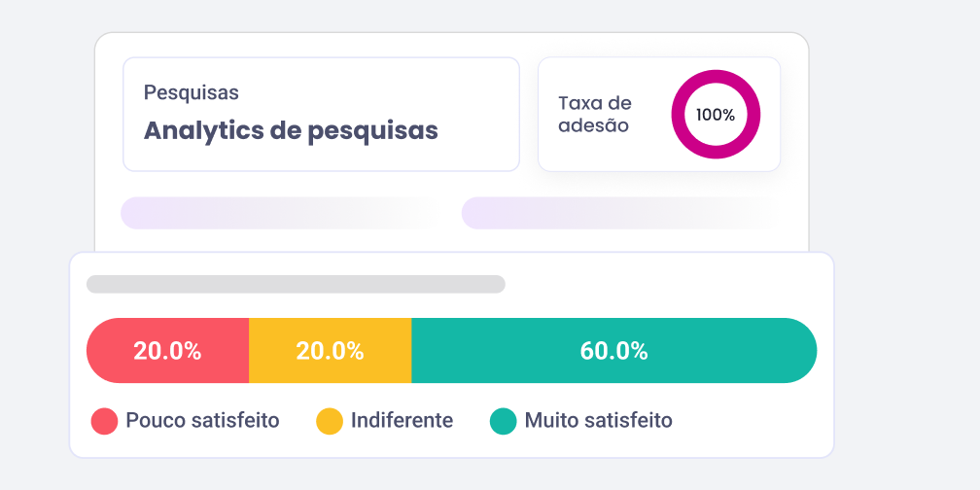The width and height of the screenshot is (980, 490).
Task: Click the pink donut chart ring
Action: click(x=716, y=75)
